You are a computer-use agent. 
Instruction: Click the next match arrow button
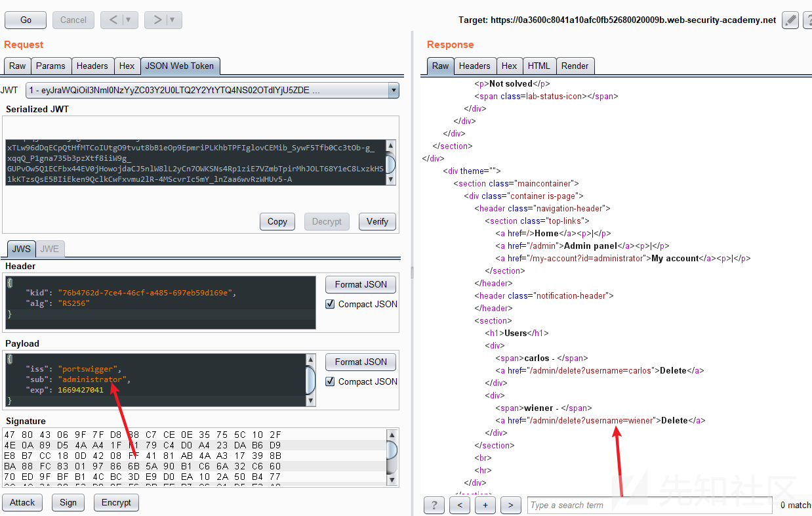pos(510,505)
